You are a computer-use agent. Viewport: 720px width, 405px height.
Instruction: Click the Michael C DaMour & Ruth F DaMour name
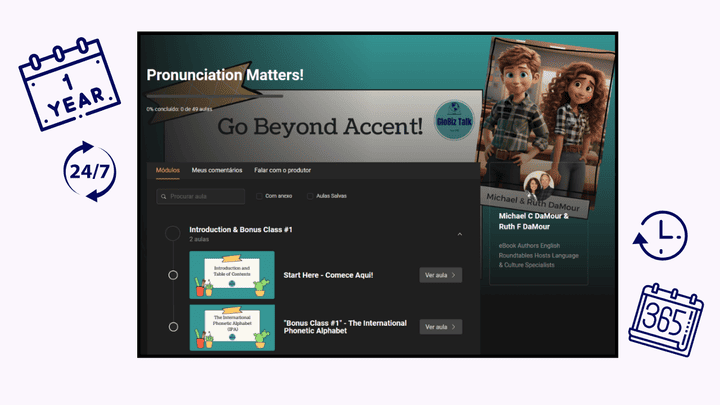534,221
